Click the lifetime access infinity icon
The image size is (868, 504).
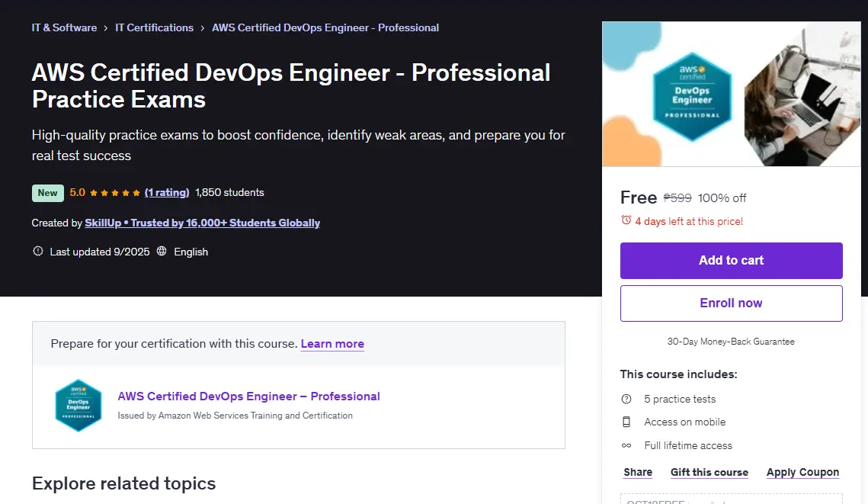pyautogui.click(x=626, y=445)
